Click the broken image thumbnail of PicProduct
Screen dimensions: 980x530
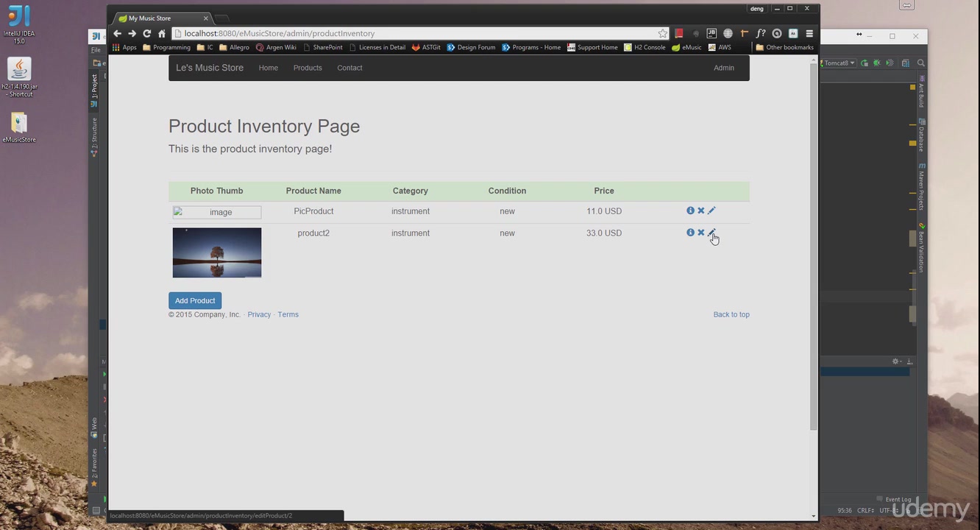pos(217,212)
